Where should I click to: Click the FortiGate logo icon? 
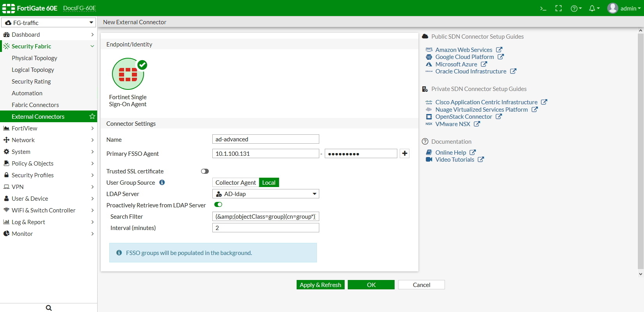(9, 8)
